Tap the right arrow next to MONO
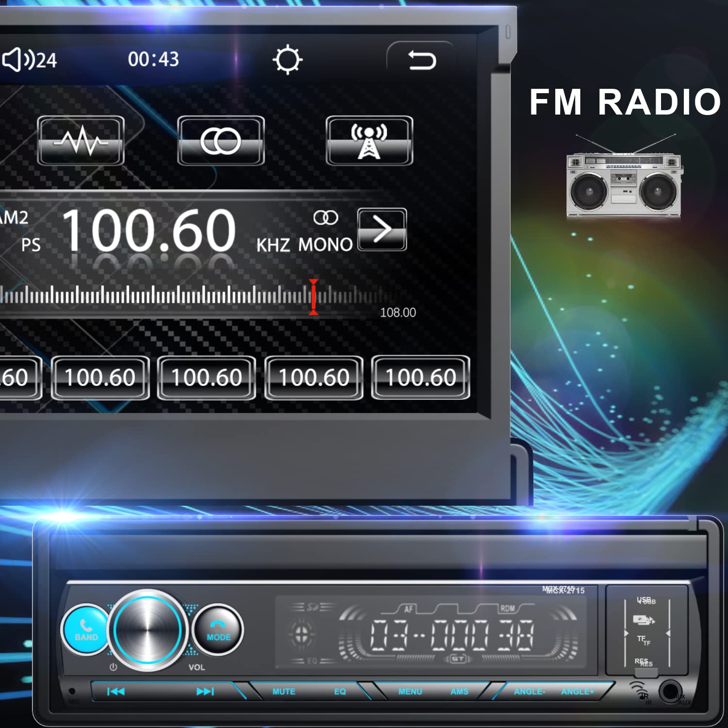This screenshot has width=728, height=728. pos(382,230)
